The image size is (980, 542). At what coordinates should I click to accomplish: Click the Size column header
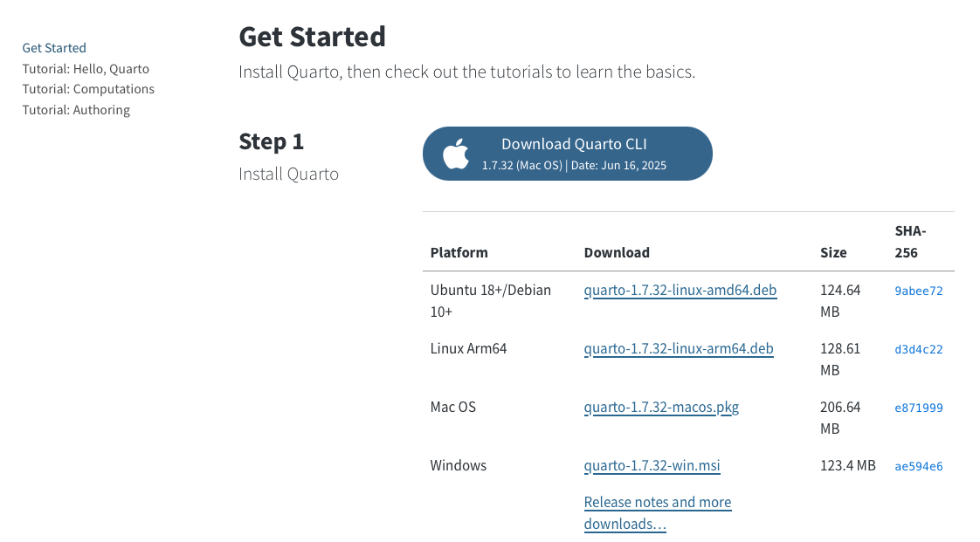pos(833,252)
